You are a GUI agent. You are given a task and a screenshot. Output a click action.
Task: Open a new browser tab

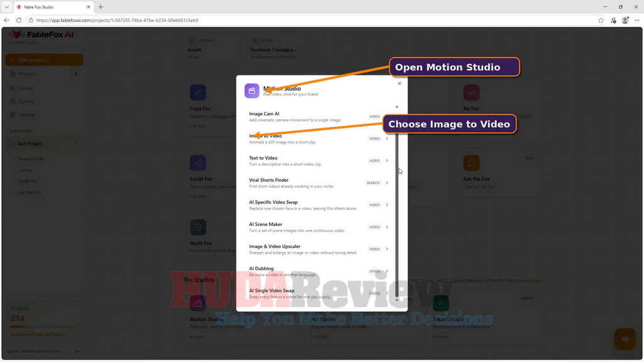(101, 7)
